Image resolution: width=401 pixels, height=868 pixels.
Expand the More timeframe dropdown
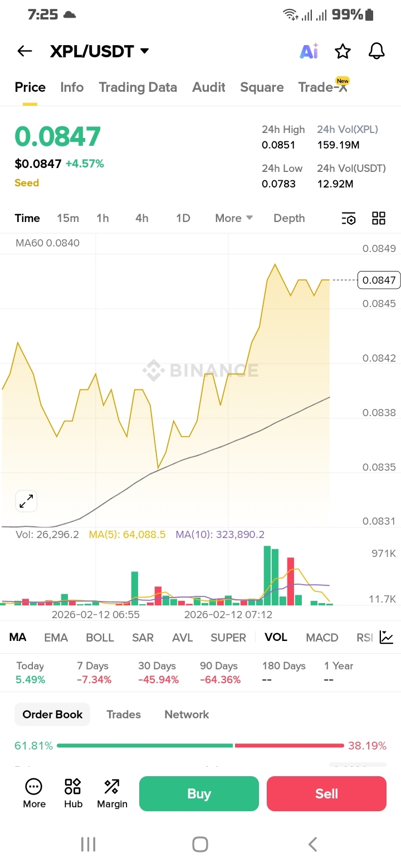(x=234, y=218)
